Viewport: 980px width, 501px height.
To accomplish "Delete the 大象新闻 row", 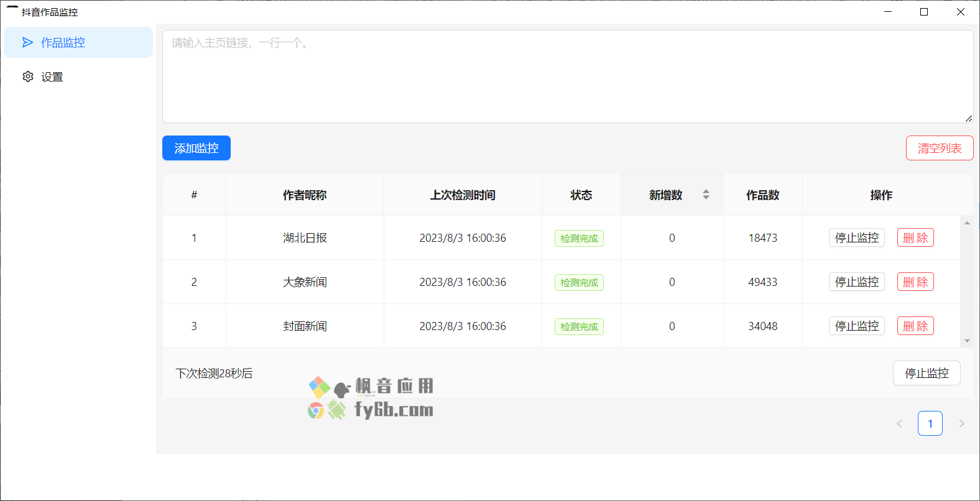I will point(915,282).
